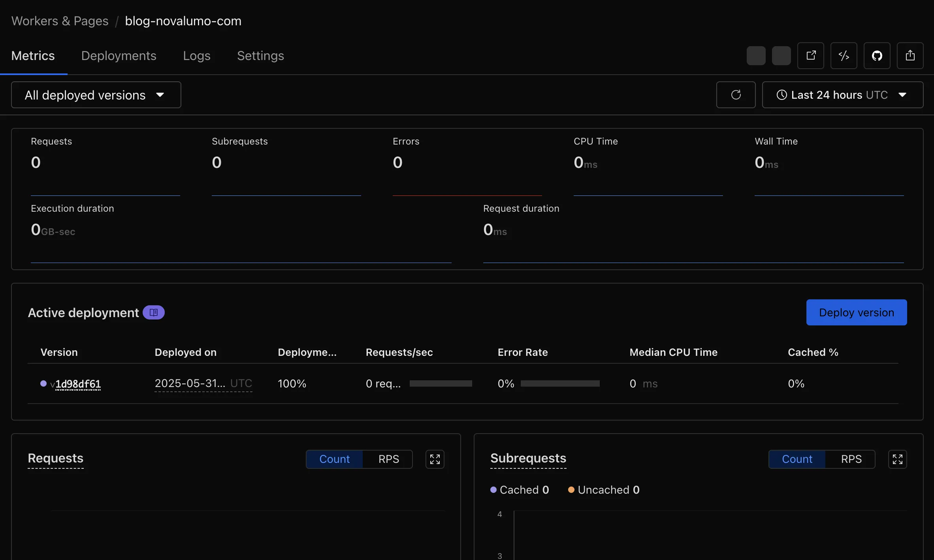Open the GitHub repository icon

point(877,56)
